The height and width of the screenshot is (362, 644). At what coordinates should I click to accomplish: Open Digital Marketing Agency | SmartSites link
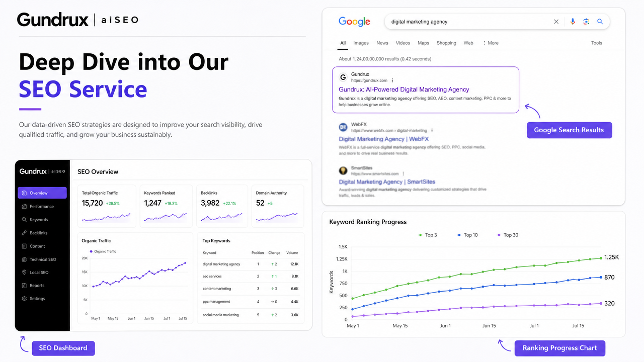[387, 182]
